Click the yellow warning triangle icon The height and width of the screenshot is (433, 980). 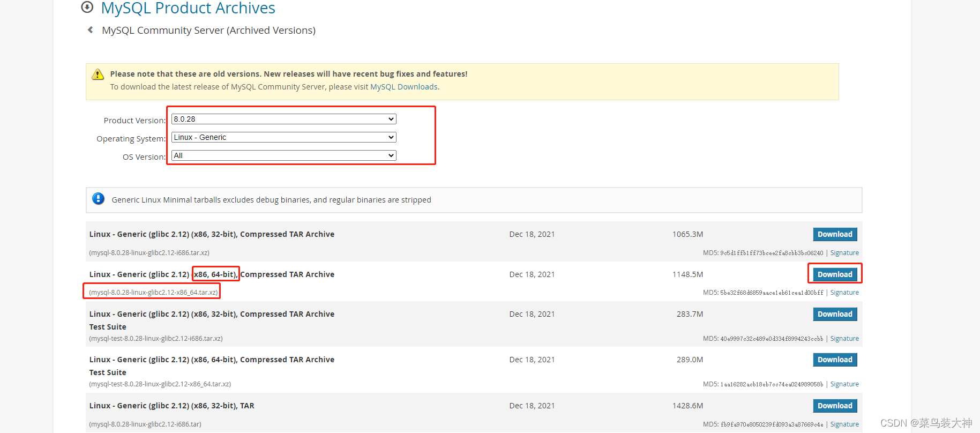98,74
